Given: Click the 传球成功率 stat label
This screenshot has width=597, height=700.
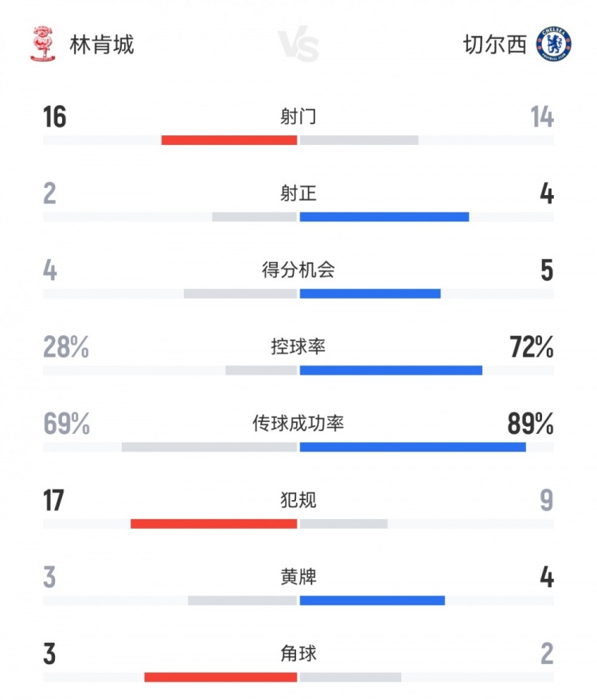Looking at the screenshot, I should [298, 424].
